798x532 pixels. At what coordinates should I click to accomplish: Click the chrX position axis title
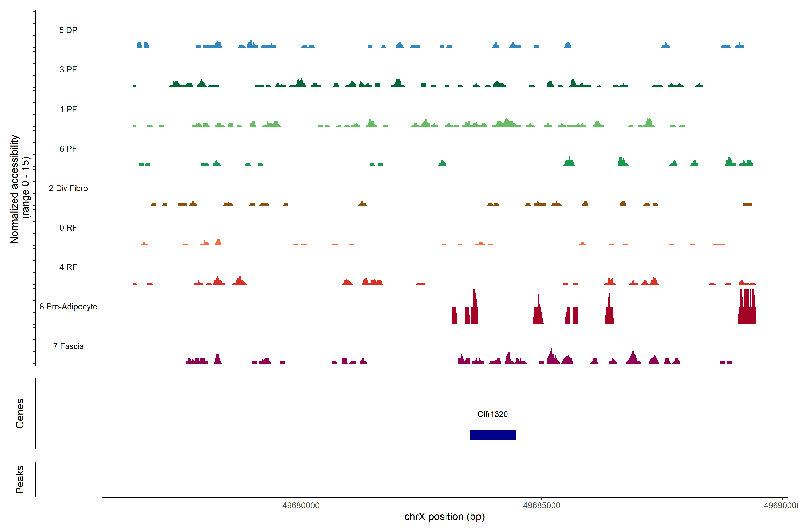tap(444, 517)
